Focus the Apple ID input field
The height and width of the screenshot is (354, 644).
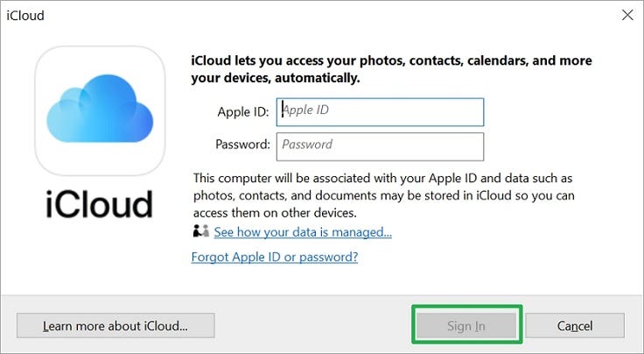click(380, 112)
